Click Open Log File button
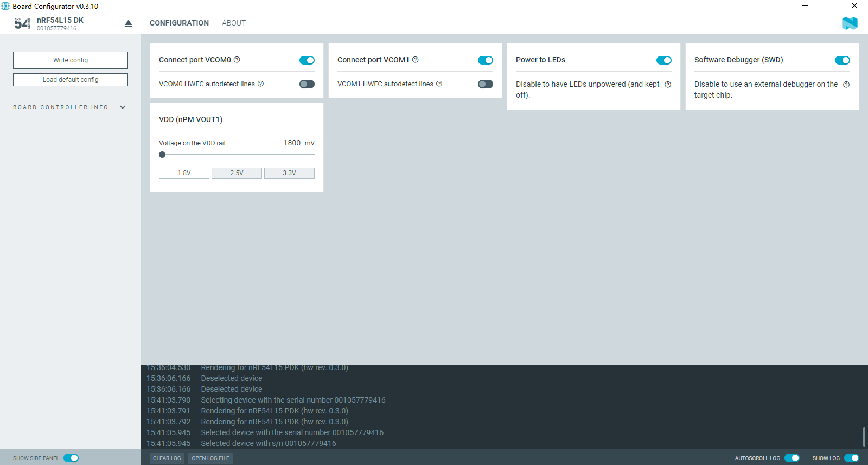The image size is (868, 465). pyautogui.click(x=210, y=458)
